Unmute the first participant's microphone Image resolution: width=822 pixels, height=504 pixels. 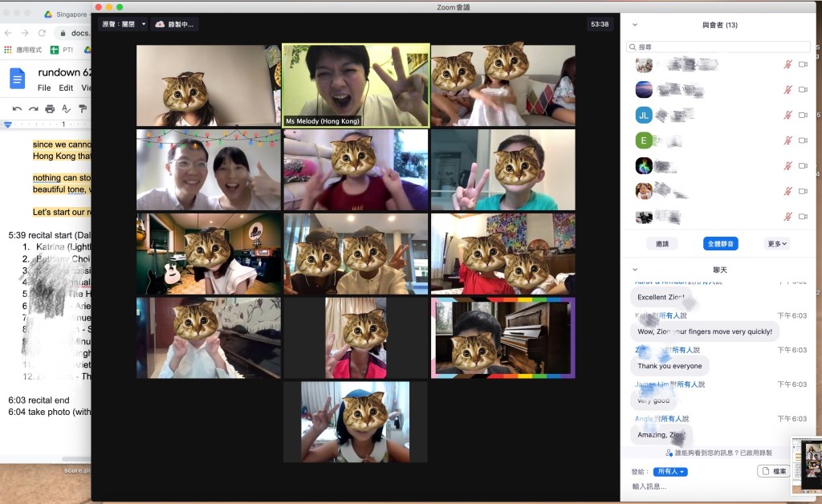tap(787, 64)
